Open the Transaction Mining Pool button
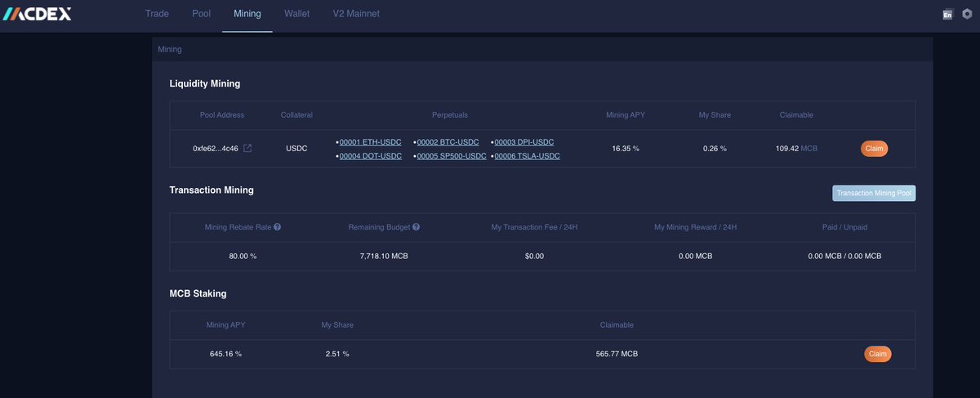 (874, 194)
